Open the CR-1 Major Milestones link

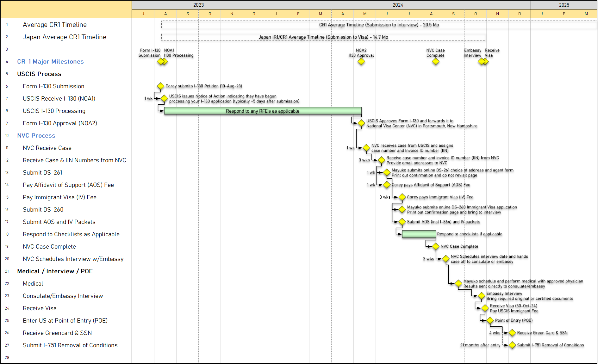coord(50,62)
